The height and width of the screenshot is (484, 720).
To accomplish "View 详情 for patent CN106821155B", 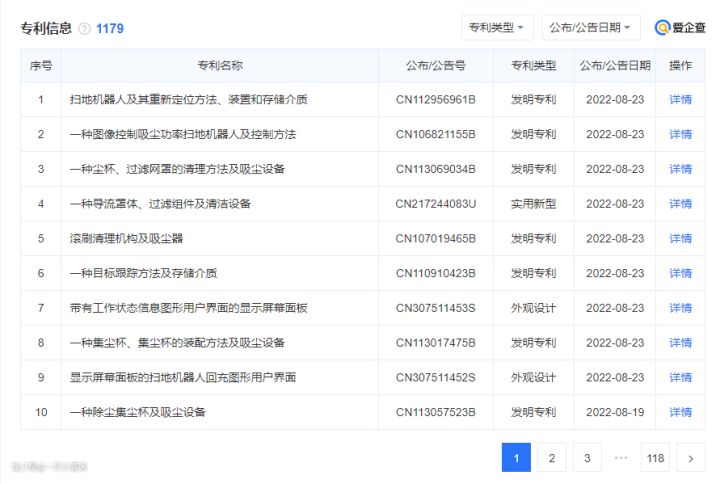I will pos(680,134).
